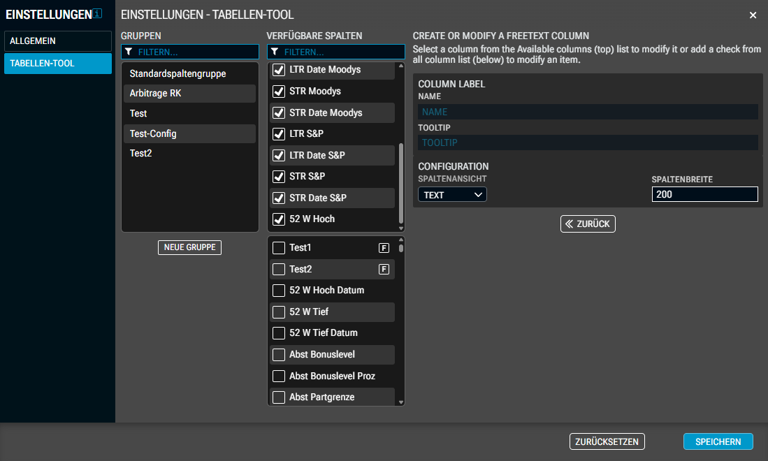The image size is (768, 461).
Task: Click the Neue Gruppe button
Action: 190,247
